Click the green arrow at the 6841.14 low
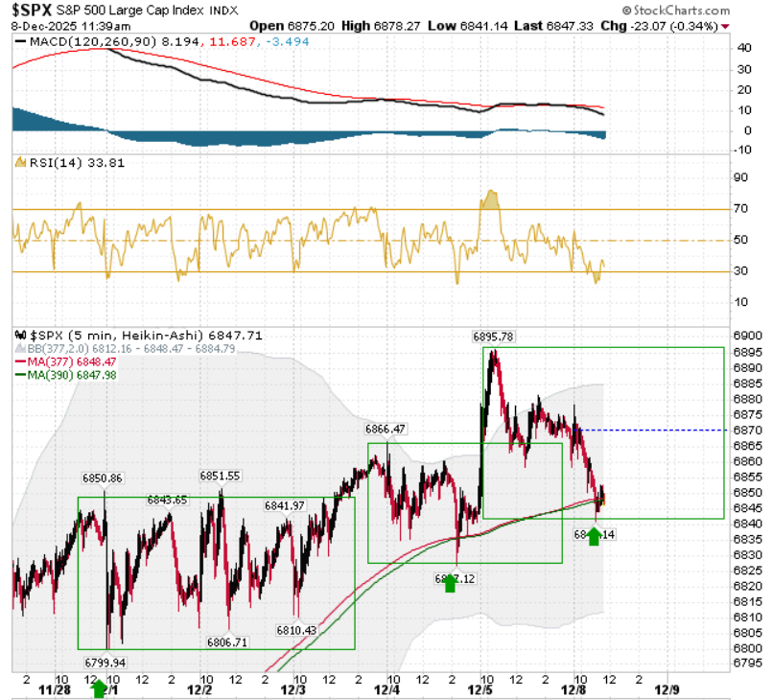The height and width of the screenshot is (700, 772). pyautogui.click(x=594, y=537)
